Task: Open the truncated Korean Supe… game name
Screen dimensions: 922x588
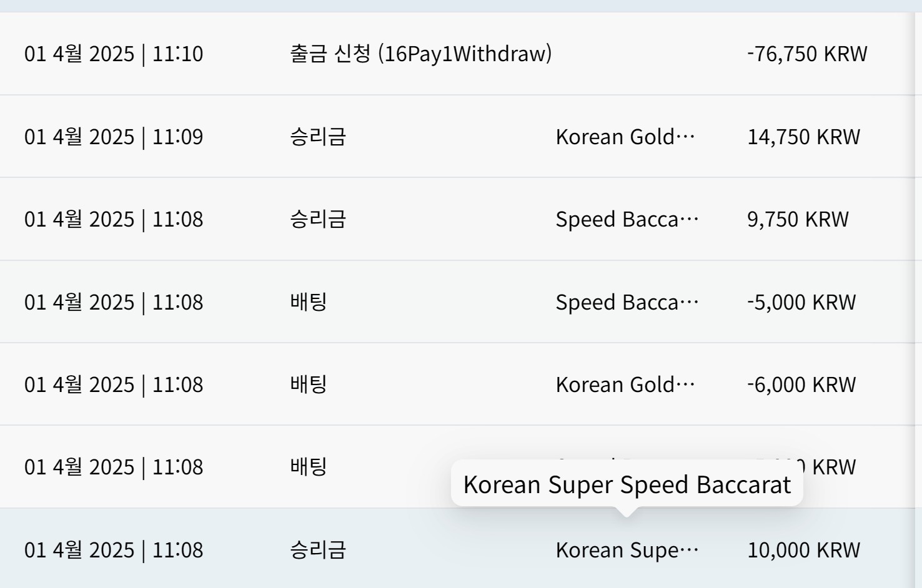Action: pyautogui.click(x=627, y=550)
